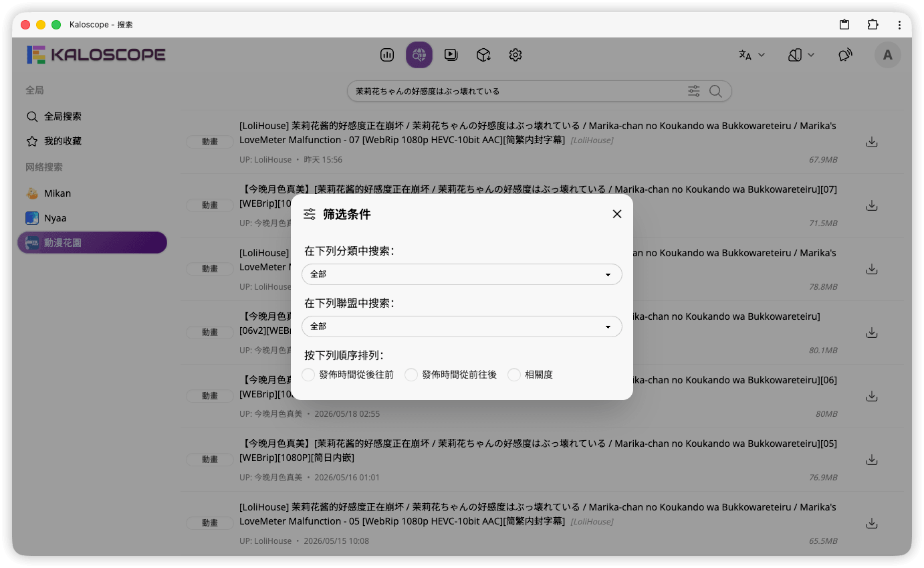The height and width of the screenshot is (568, 924).
Task: Download the 78.8MB result
Action: (x=871, y=269)
